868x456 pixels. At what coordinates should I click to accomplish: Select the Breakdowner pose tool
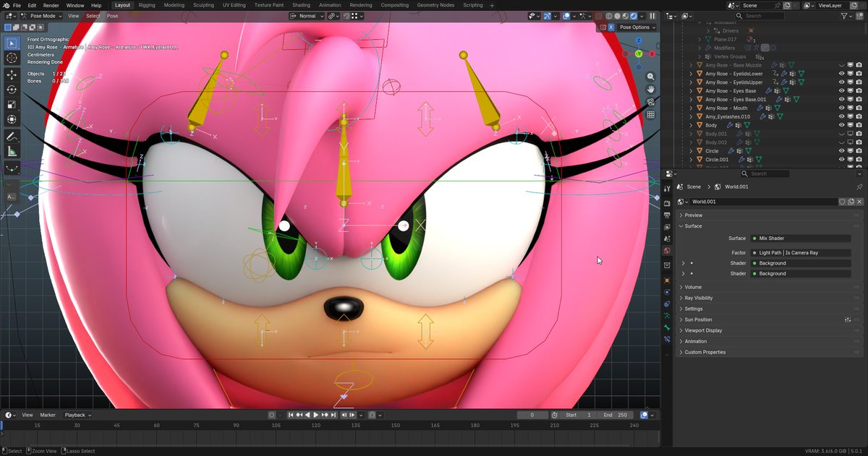point(12,168)
